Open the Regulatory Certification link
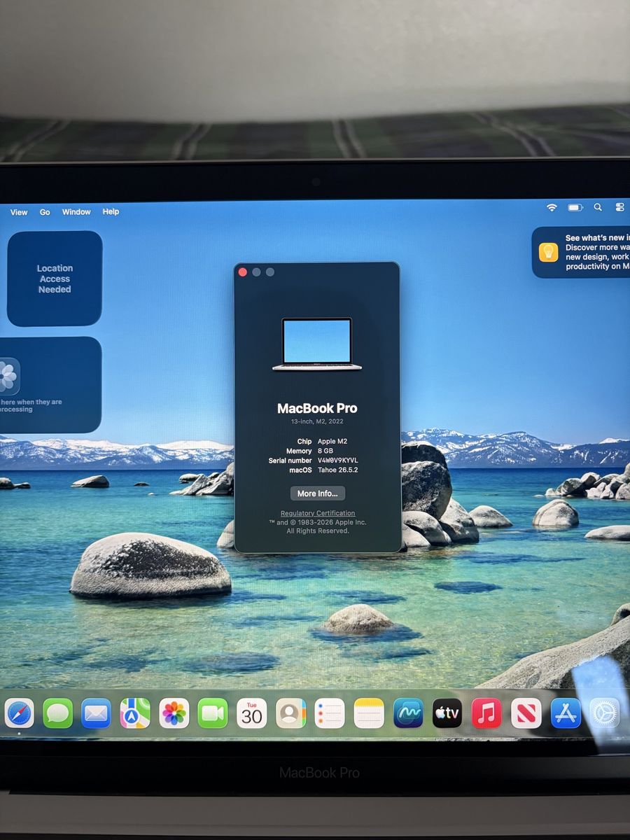 click(x=318, y=513)
